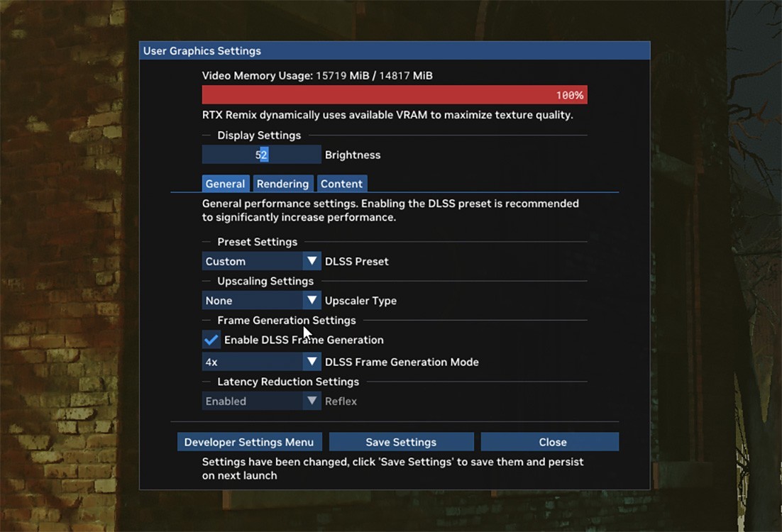Expand the None upscaler type combo

coord(261,301)
